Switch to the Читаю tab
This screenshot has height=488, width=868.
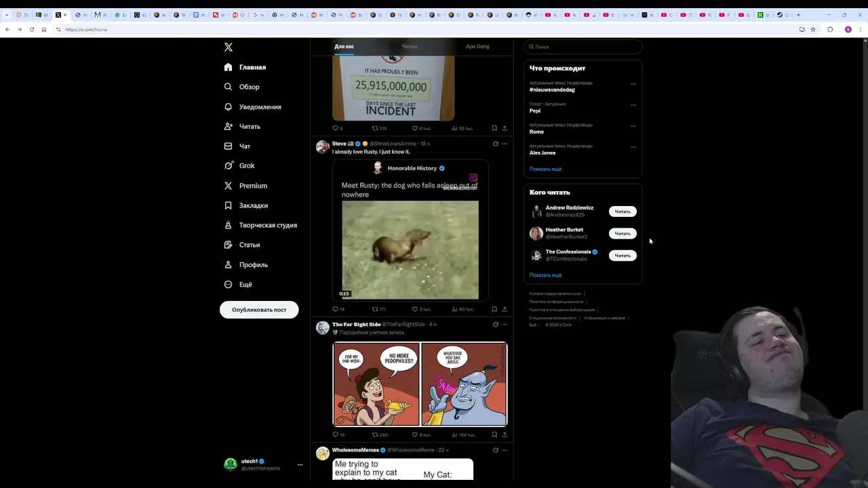tap(410, 47)
